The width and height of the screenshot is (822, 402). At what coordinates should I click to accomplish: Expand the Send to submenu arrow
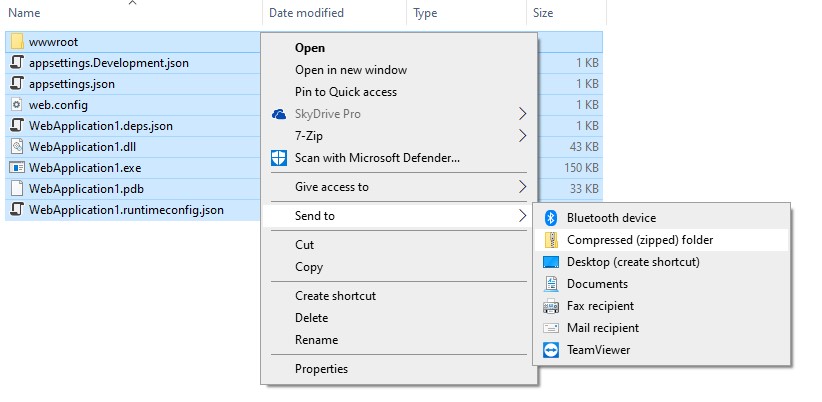522,215
